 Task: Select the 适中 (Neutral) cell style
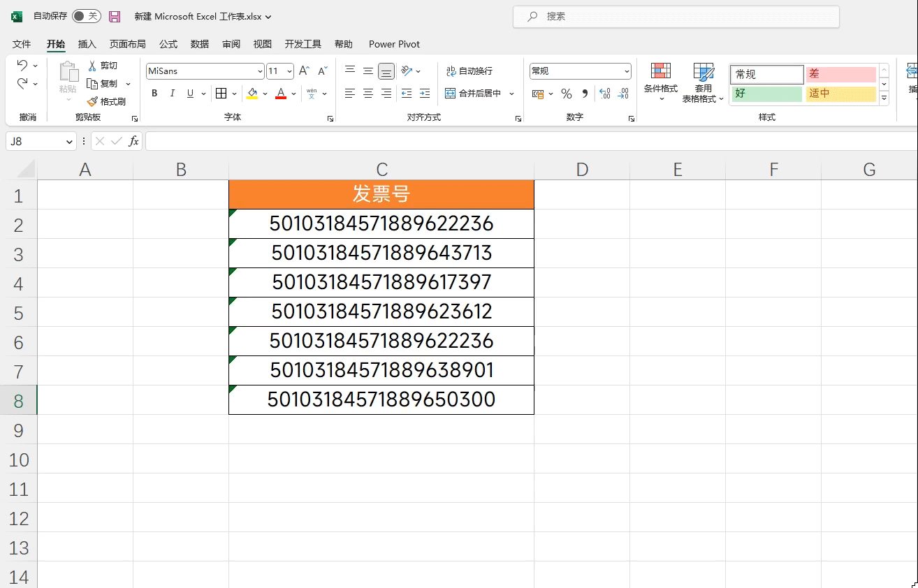pyautogui.click(x=841, y=94)
